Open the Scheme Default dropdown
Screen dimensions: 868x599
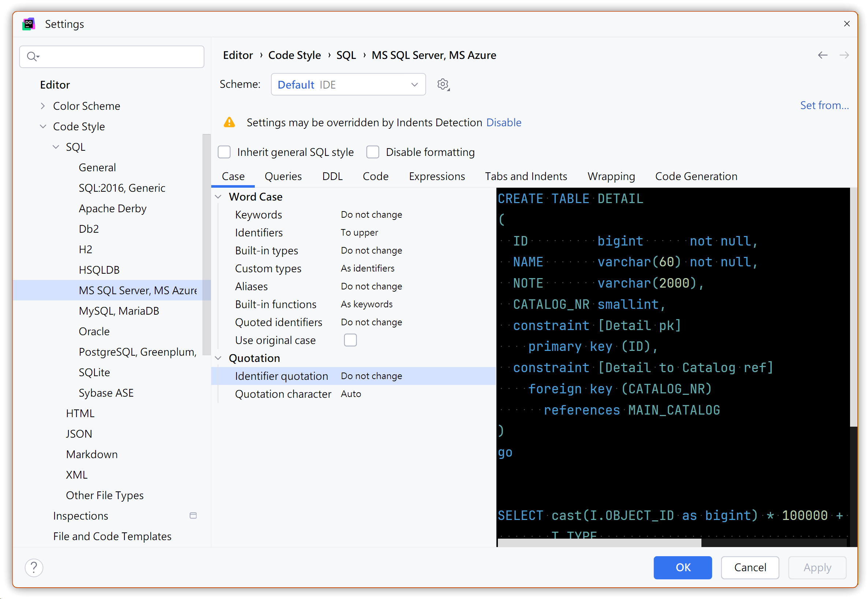348,85
